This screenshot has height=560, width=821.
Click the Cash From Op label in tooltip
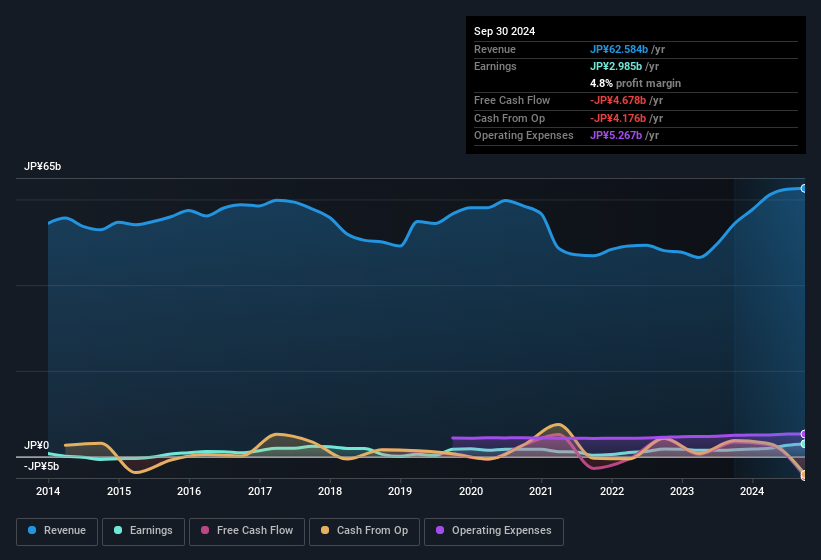[509, 118]
